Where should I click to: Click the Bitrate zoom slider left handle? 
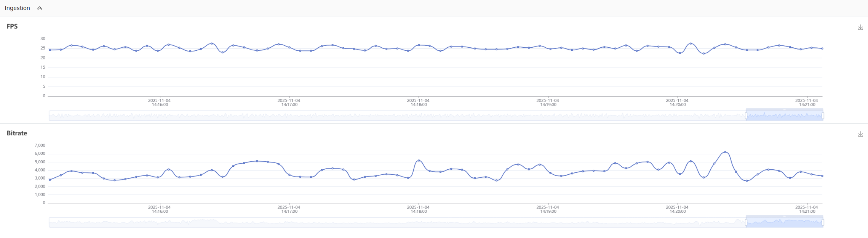coord(746,222)
